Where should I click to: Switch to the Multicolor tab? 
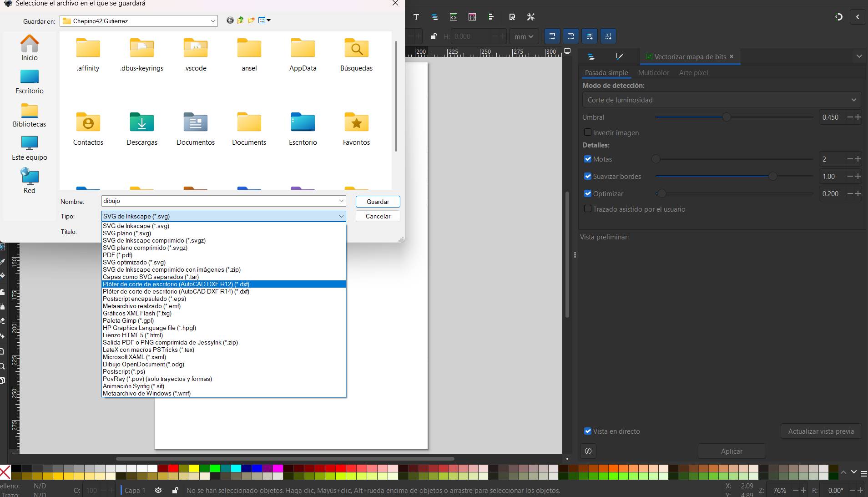click(x=653, y=72)
